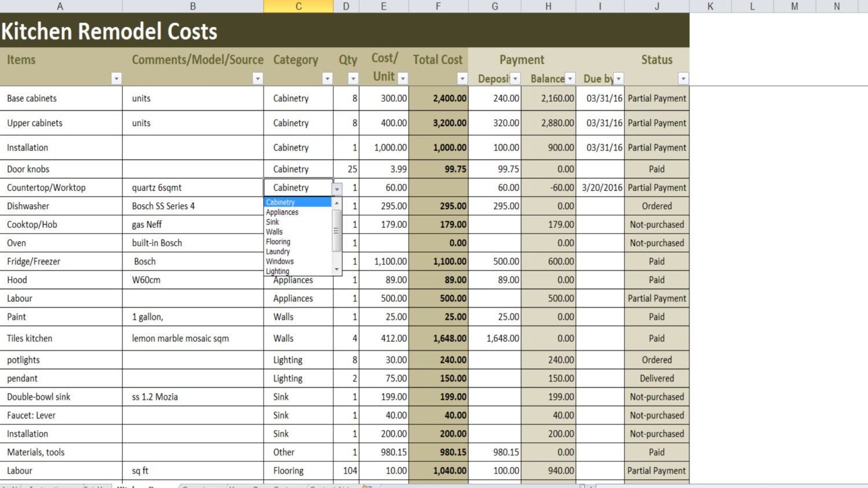Screen dimensions: 868x488
Task: Click the Comments/Model/Source filter icon
Action: [x=258, y=78]
